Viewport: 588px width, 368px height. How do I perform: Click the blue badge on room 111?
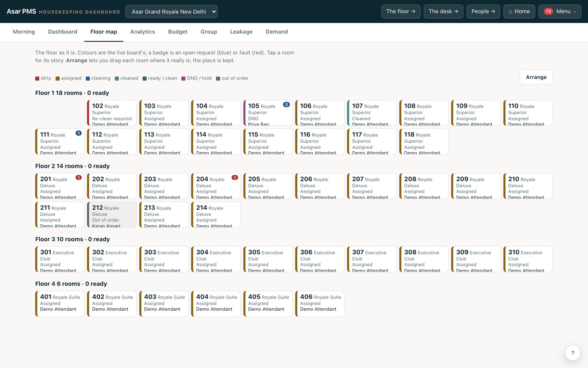79,133
